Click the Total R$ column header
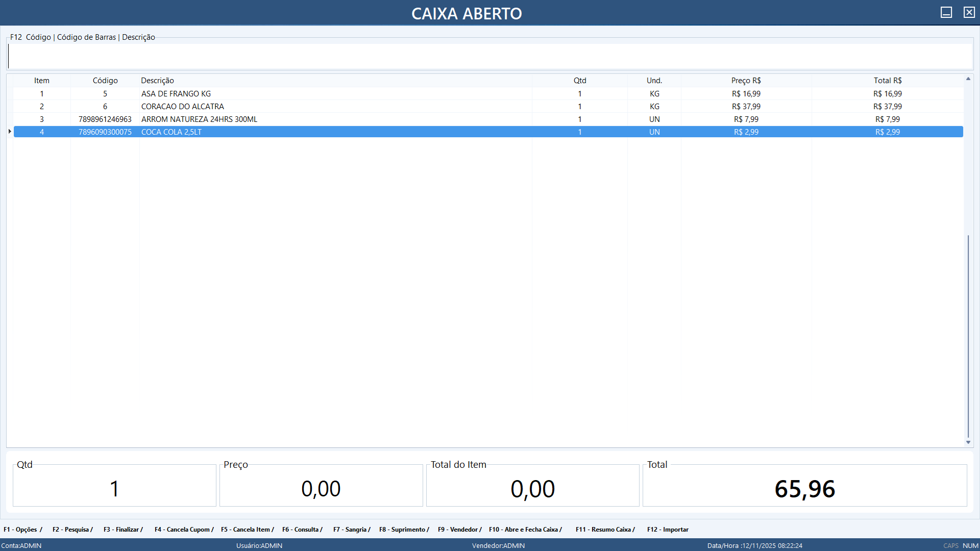The height and width of the screenshot is (551, 980). click(x=887, y=81)
